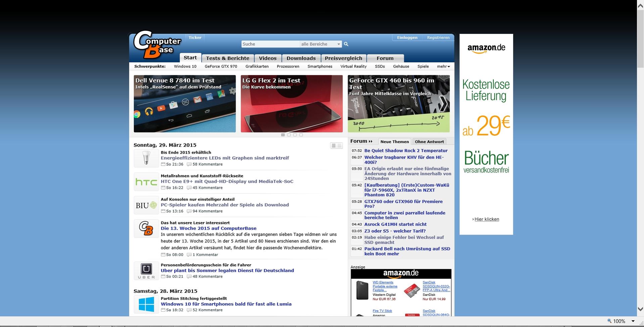The height and width of the screenshot is (327, 644).
Task: Open the 'alle Bereiche' search dropdown
Action: point(320,44)
